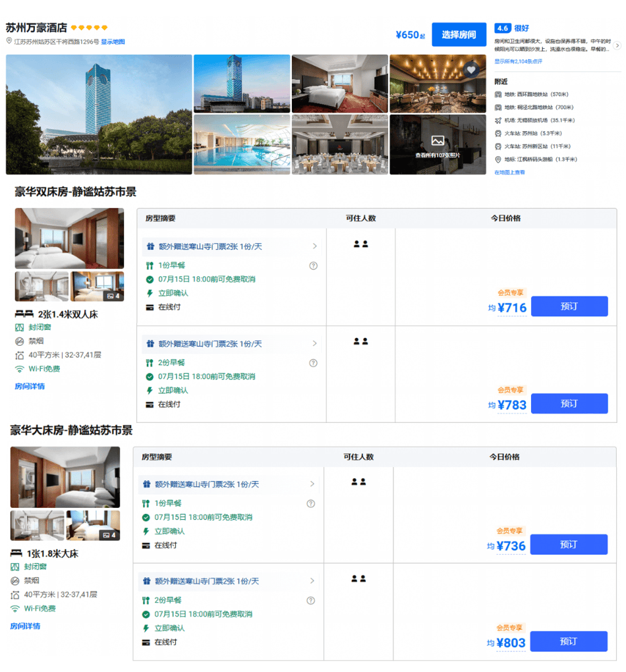Image resolution: width=626 pixels, height=672 pixels.
Task: Click airplane icon beside 无锡硕放机场
Action: [498, 121]
